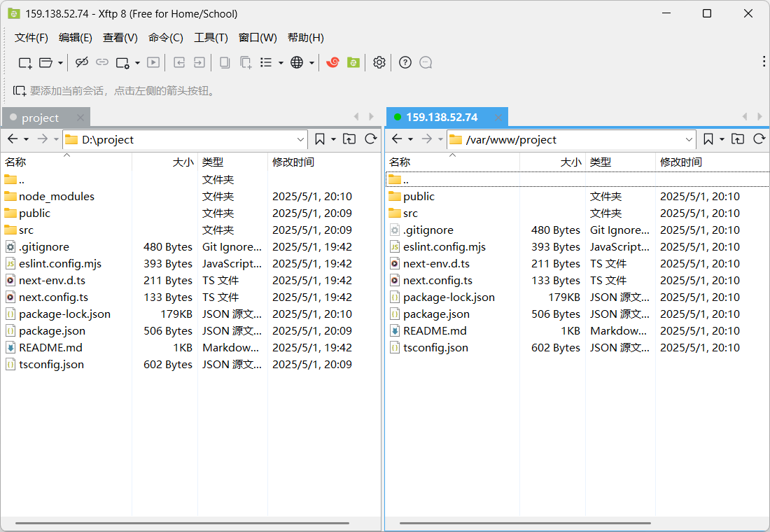
Task: Click the local pane bookmark icon
Action: point(320,139)
